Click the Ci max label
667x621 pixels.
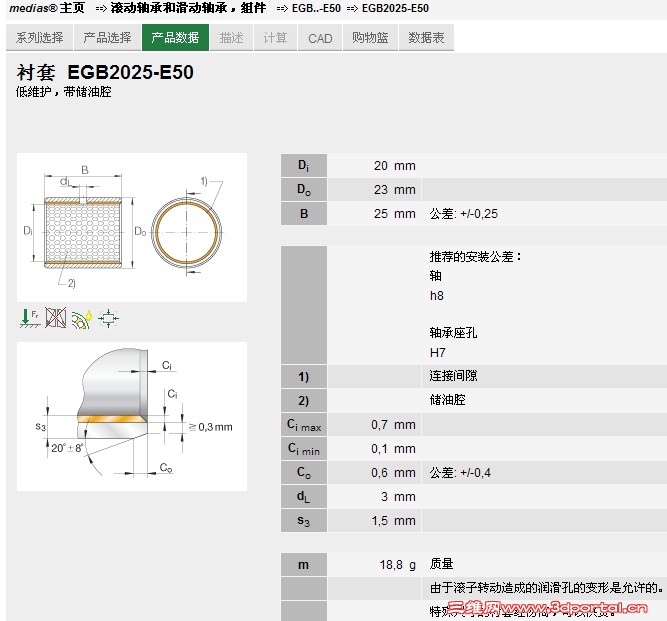(304, 425)
